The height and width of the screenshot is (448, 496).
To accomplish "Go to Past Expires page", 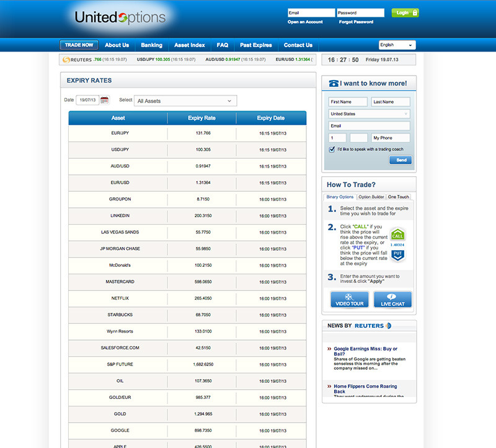I will pyautogui.click(x=256, y=45).
